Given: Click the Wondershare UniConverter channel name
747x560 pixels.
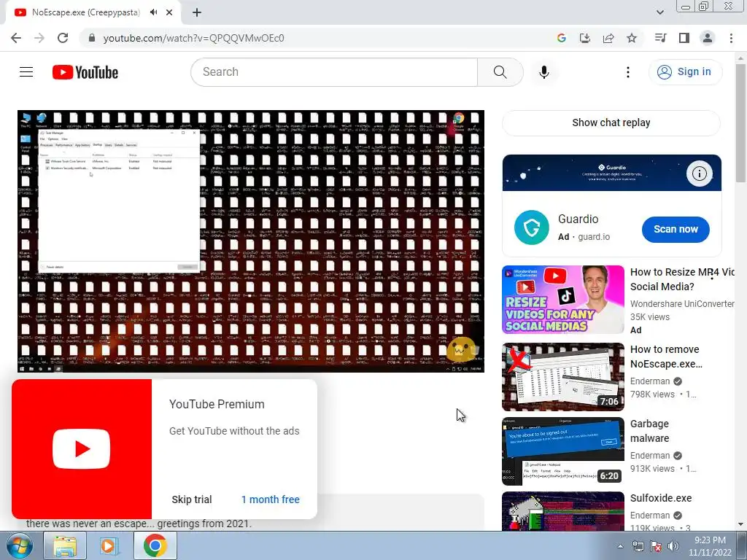Looking at the screenshot, I should click(x=682, y=304).
